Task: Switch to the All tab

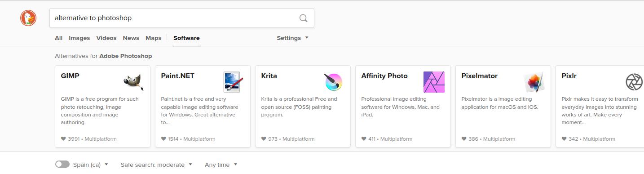Action: pos(58,38)
